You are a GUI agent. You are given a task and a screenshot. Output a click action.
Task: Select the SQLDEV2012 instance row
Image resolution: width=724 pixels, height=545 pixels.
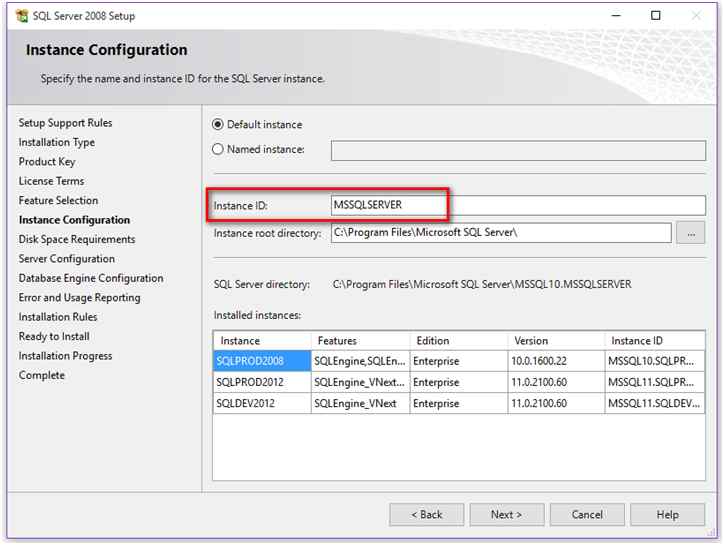pyautogui.click(x=459, y=403)
